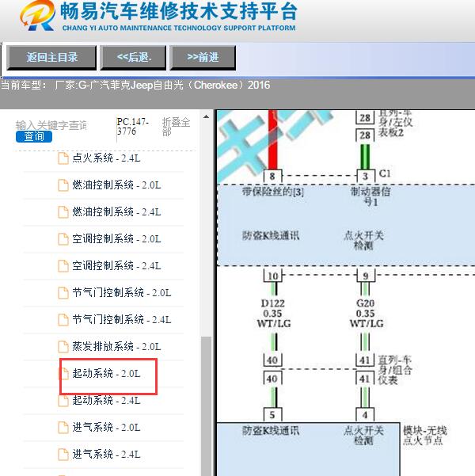Click the page icon beside 进气系统 - 2.4L
Image resolution: width=475 pixels, height=476 pixels.
tap(63, 455)
